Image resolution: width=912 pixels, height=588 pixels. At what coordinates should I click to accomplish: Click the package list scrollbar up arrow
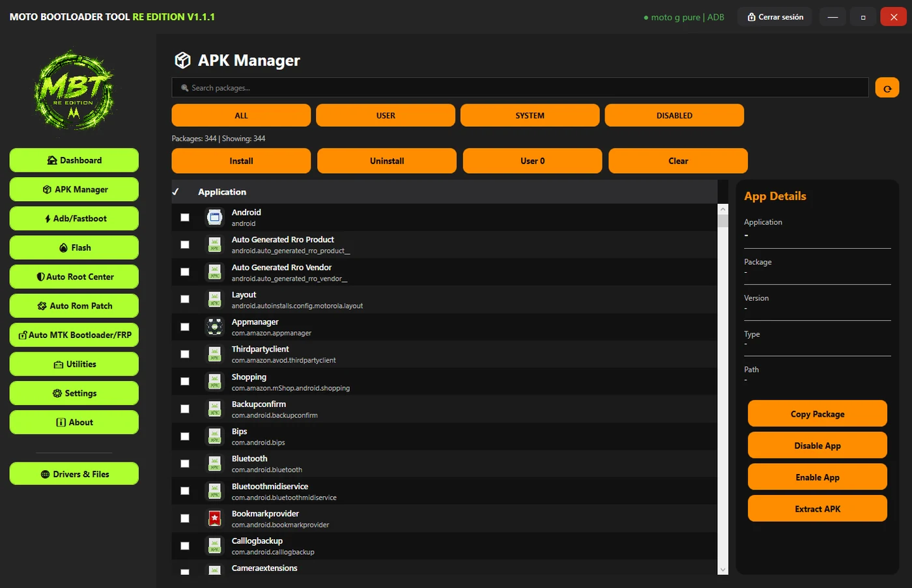tap(722, 209)
